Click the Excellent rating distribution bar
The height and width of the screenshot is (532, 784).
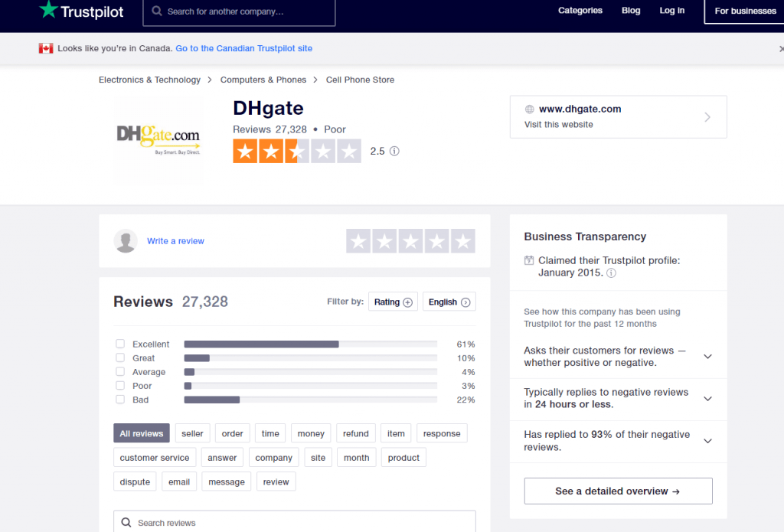click(x=260, y=343)
